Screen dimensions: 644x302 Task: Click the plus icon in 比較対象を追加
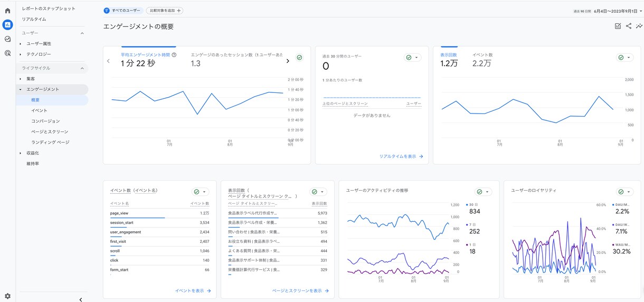pos(179,11)
